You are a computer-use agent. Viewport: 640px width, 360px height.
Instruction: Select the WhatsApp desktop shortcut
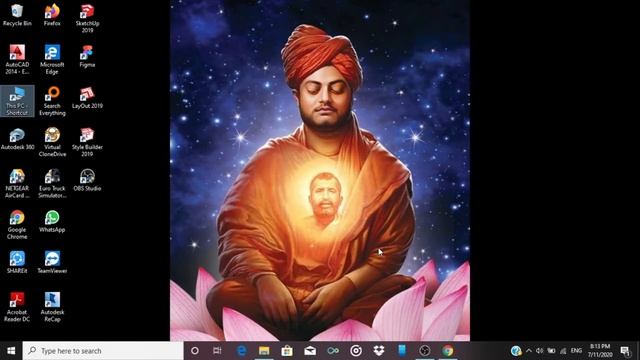coord(52,222)
